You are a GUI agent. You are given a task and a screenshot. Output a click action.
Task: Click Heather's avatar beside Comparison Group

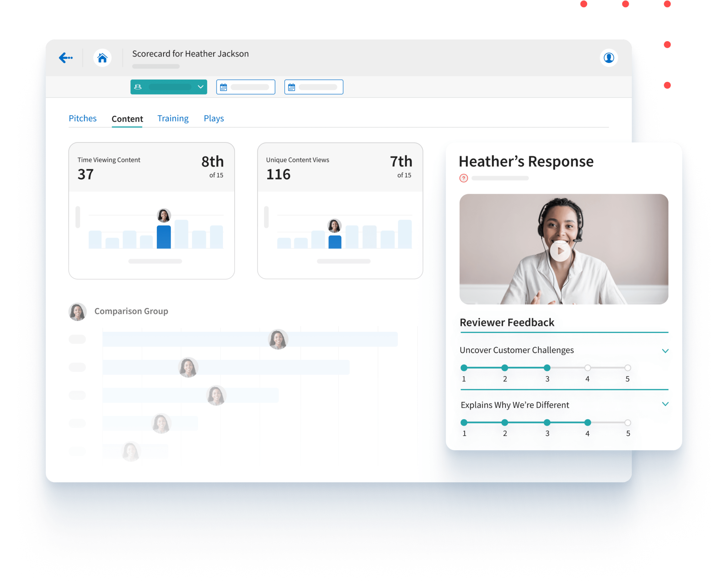click(77, 312)
